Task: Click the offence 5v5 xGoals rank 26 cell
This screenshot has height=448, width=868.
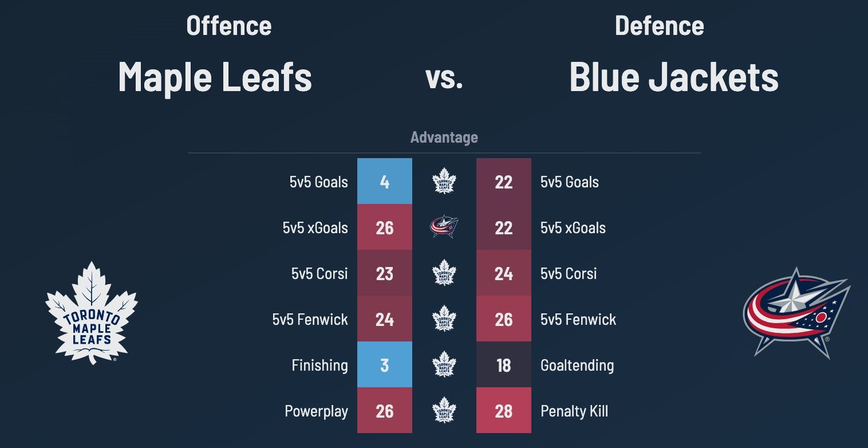Action: (x=385, y=227)
